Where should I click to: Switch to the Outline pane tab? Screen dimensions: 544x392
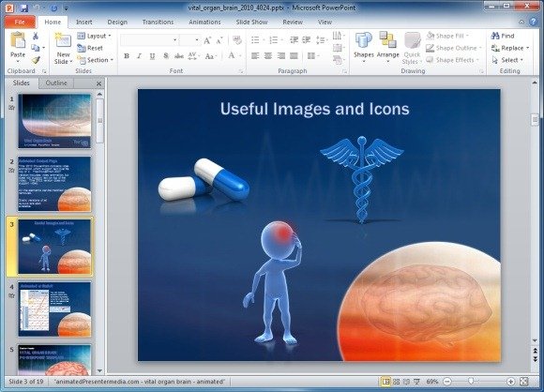(56, 83)
